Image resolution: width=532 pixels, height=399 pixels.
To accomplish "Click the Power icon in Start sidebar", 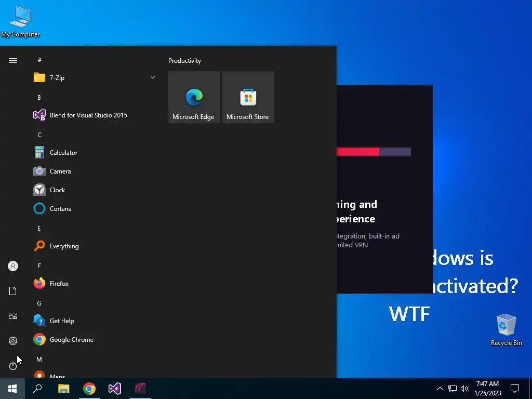I will point(13,366).
